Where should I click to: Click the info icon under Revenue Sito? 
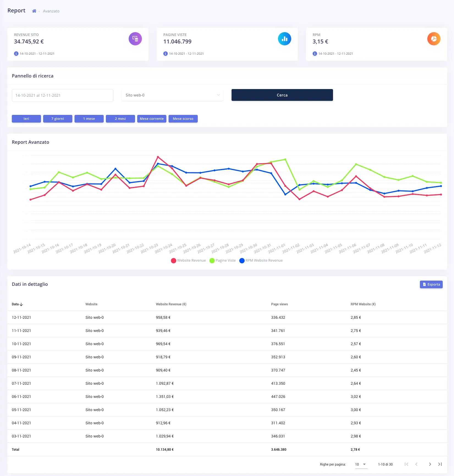click(x=16, y=54)
